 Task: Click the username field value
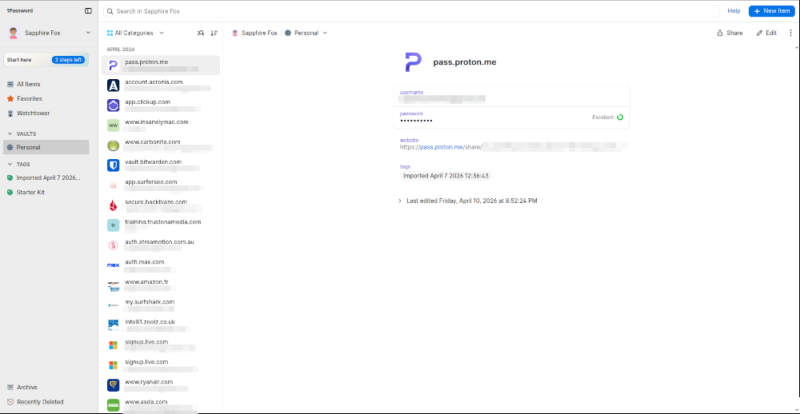(442, 99)
